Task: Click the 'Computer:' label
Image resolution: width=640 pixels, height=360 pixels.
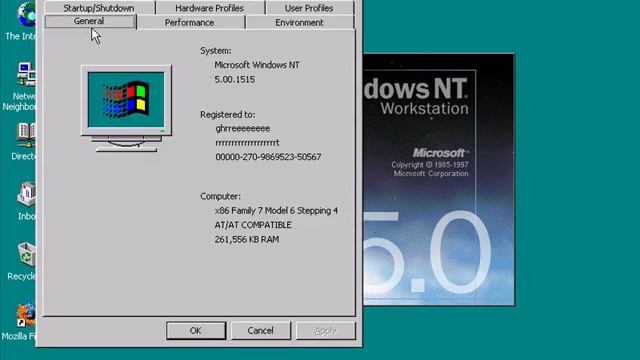Action: point(220,196)
